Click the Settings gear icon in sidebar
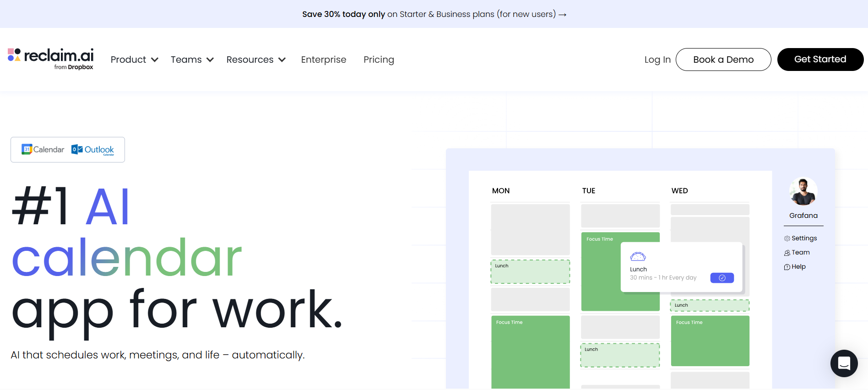This screenshot has width=868, height=390. 787,238
